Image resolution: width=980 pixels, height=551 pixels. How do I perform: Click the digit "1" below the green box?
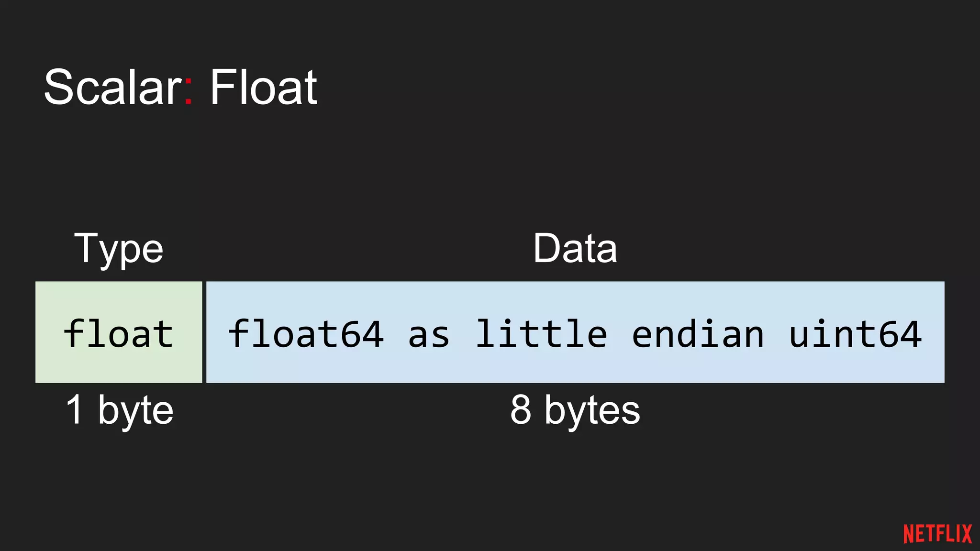coord(75,410)
